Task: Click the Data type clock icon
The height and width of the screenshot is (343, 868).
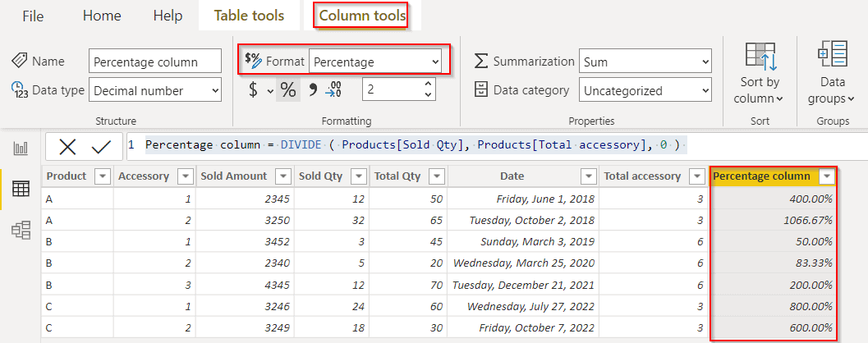Action: click(18, 90)
